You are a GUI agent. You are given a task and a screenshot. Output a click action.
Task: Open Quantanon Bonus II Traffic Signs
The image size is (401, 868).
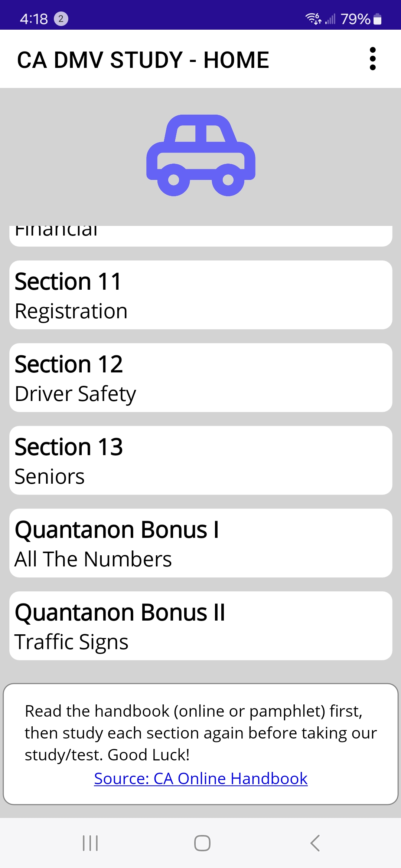200,626
